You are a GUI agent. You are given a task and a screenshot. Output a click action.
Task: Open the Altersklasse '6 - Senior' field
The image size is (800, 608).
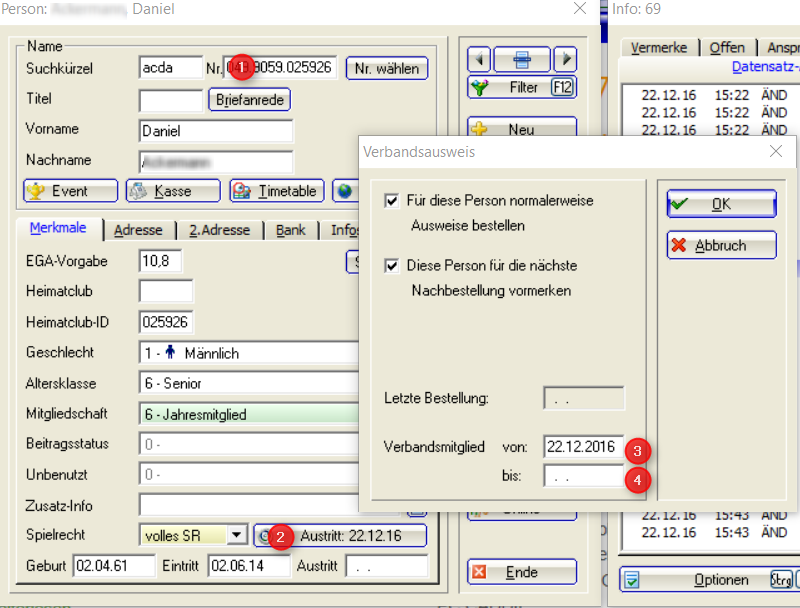250,383
